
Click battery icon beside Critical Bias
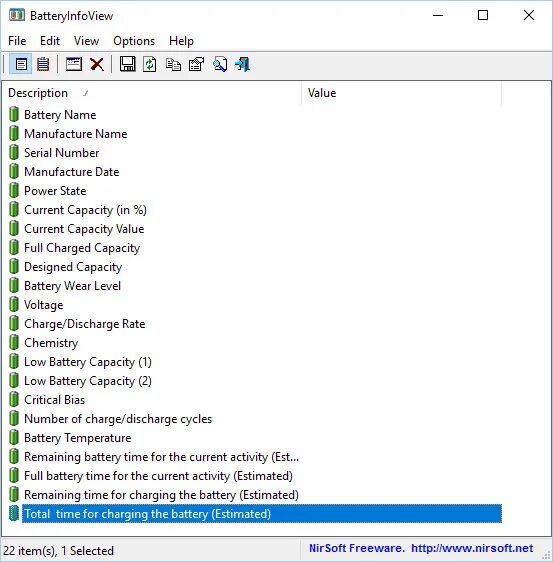click(x=14, y=399)
